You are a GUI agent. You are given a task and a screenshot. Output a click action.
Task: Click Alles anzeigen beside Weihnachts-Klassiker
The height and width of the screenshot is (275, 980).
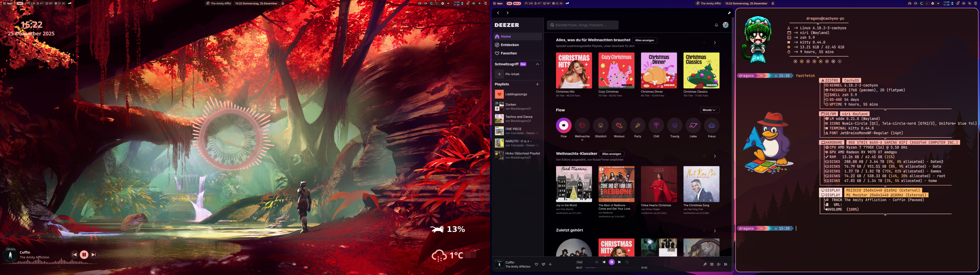coord(611,154)
